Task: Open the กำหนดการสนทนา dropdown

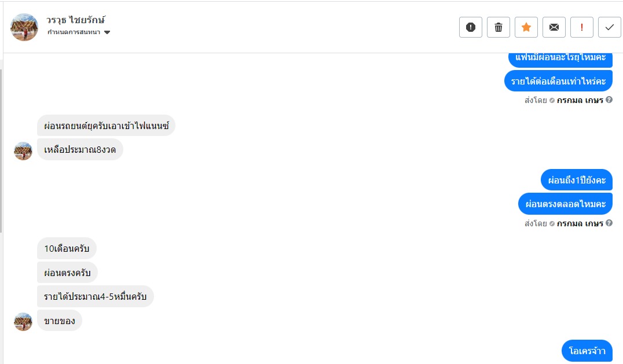Action: click(74, 32)
